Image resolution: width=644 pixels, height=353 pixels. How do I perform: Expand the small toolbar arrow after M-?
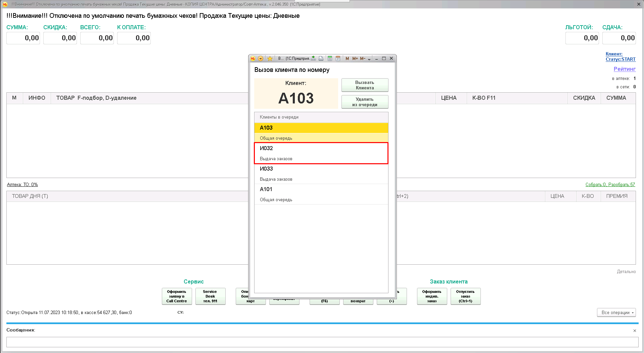coord(369,59)
